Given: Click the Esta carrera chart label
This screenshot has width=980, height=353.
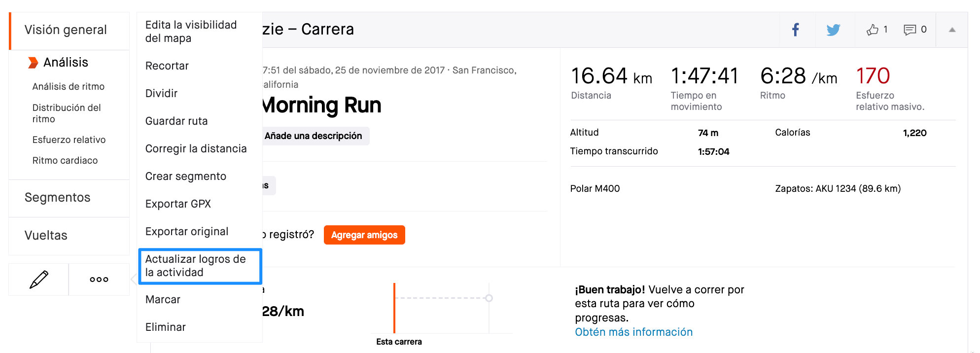Looking at the screenshot, I should tap(399, 342).
